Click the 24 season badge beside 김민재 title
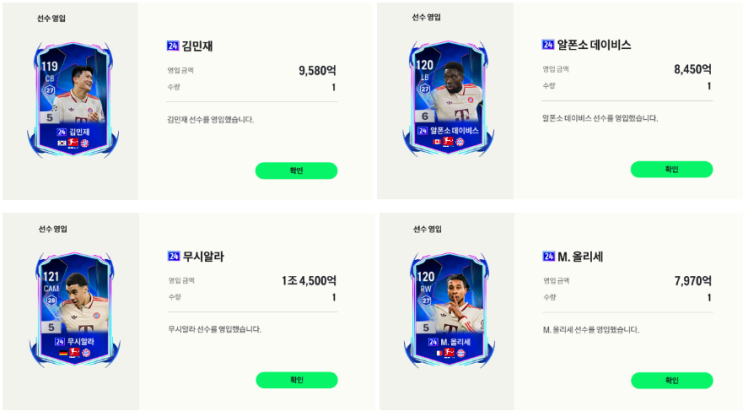 tap(172, 46)
